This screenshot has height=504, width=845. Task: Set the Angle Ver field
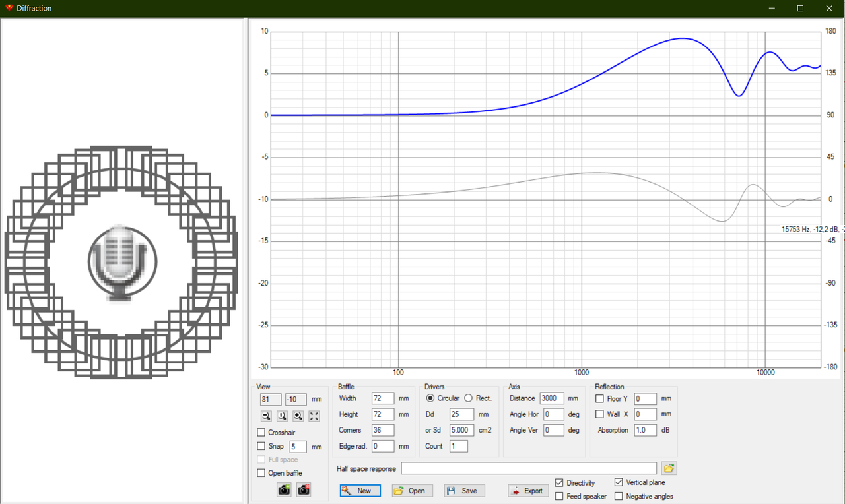554,430
